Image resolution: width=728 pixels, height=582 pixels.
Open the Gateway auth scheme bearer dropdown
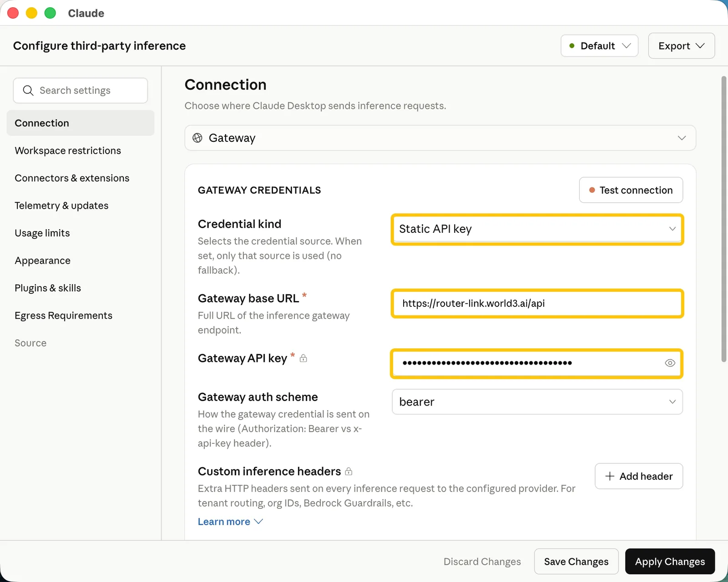click(537, 402)
